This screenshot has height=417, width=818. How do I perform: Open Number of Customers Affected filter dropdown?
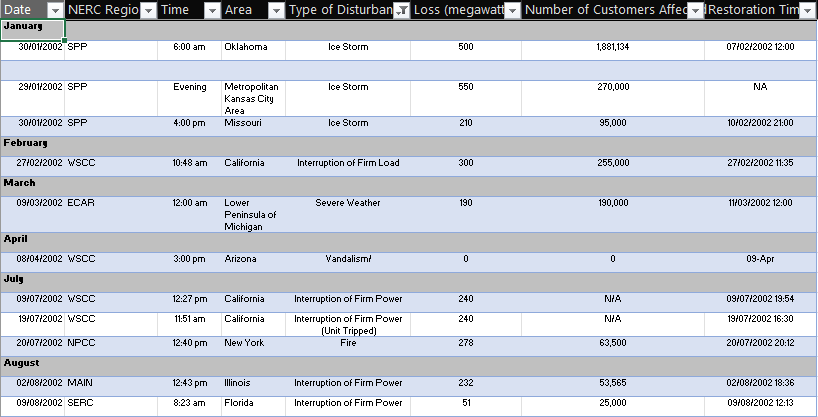695,10
